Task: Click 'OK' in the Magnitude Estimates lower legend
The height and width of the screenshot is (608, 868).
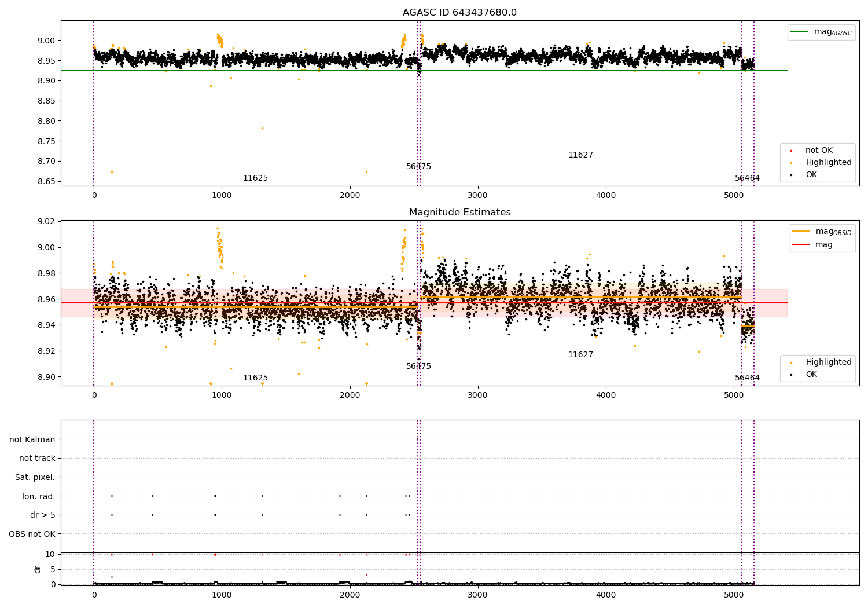Action: pos(811,375)
